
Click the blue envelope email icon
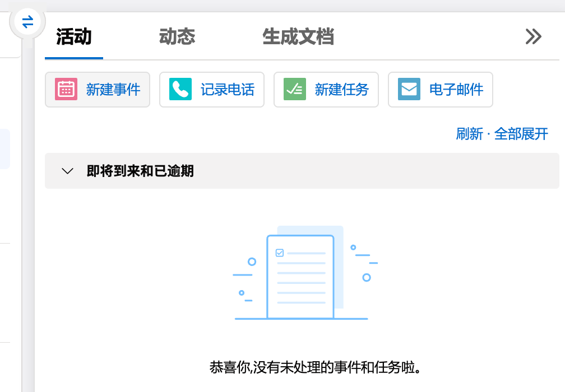tap(409, 90)
